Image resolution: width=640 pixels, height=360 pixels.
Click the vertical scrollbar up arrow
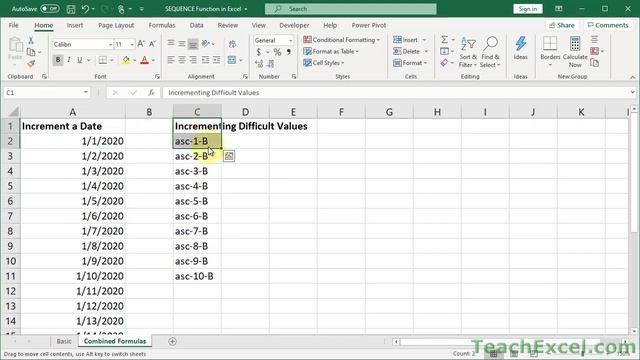coord(634,109)
